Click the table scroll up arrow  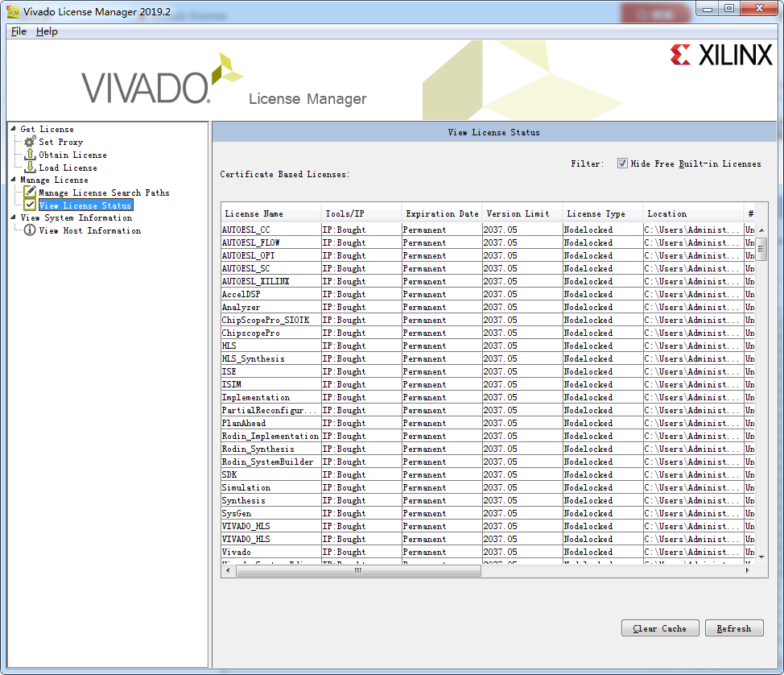click(x=761, y=230)
